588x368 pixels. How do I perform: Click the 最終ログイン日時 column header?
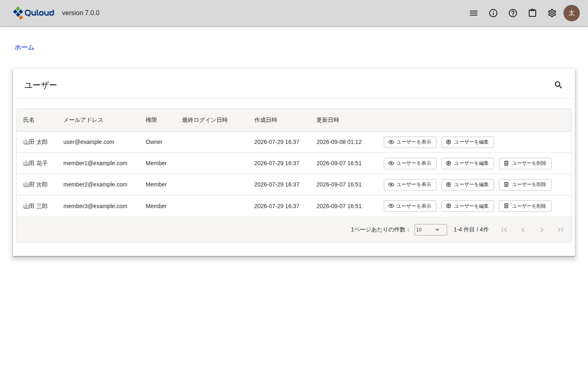(x=205, y=120)
